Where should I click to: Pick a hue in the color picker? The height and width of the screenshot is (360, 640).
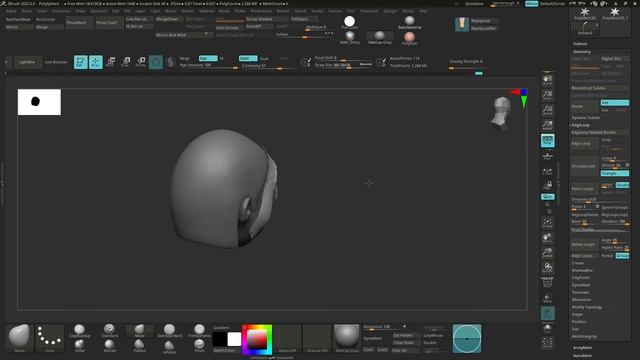tap(257, 340)
